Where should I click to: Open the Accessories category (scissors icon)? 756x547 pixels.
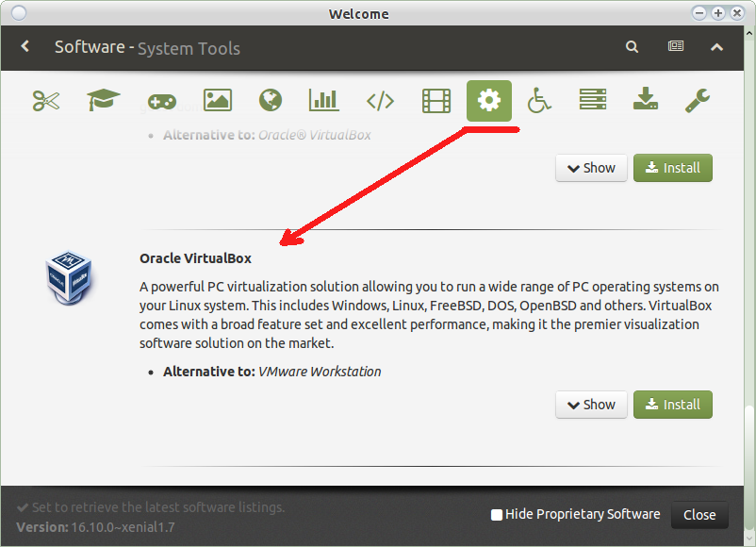pos(46,101)
